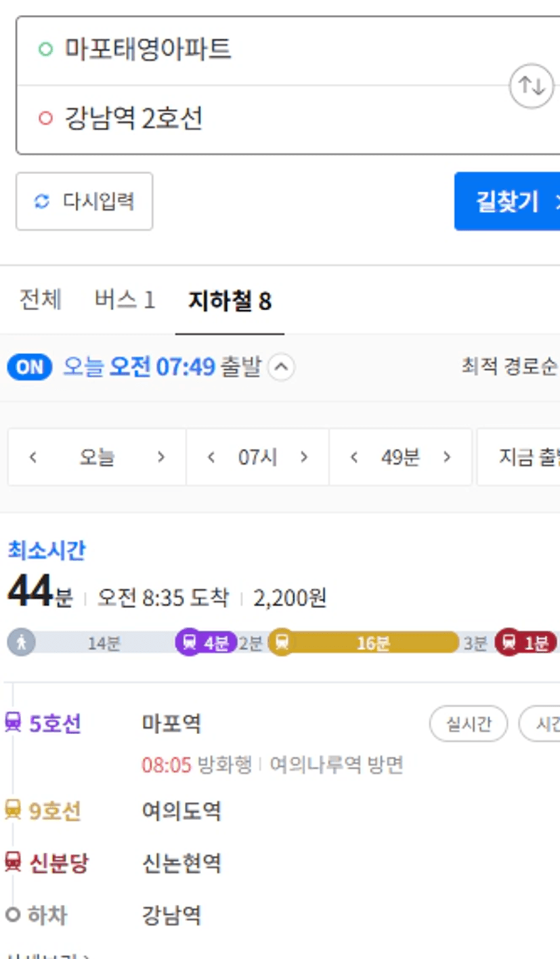560x959 pixels.
Task: Go to the next day after 오늘
Action: (x=160, y=457)
